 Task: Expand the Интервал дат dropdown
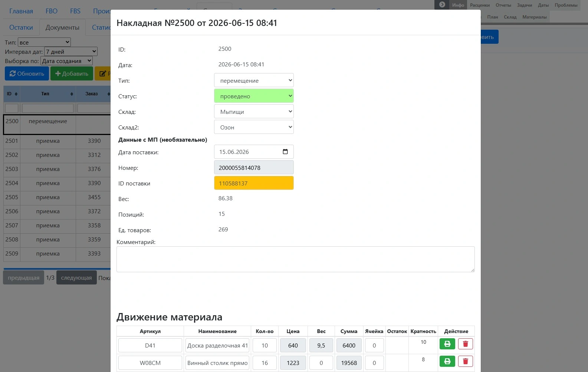click(x=70, y=52)
